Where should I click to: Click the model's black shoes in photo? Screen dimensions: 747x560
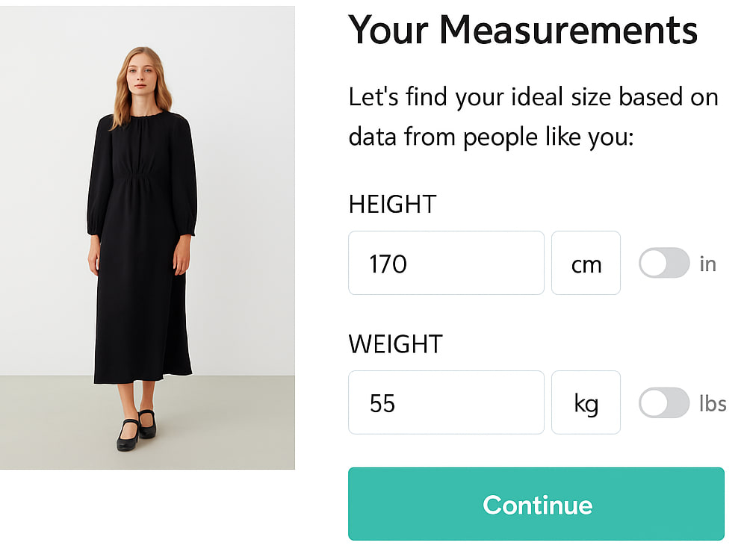click(x=137, y=429)
